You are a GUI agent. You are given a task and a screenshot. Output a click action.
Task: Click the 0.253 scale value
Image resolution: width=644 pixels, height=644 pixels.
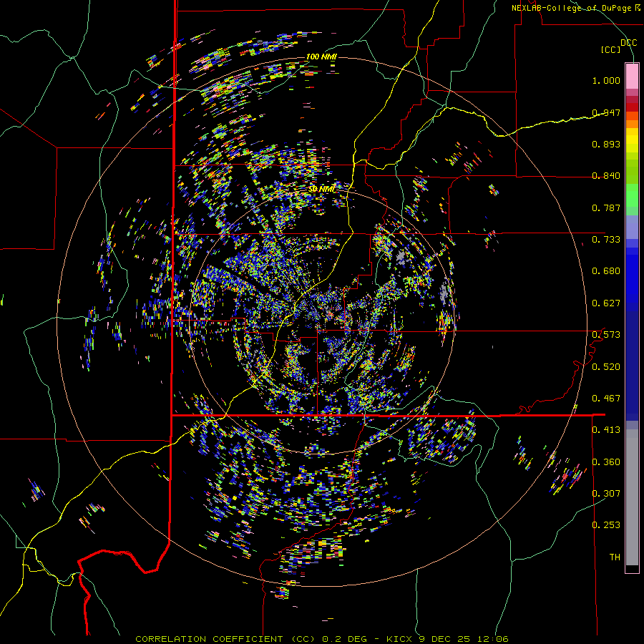pos(606,525)
